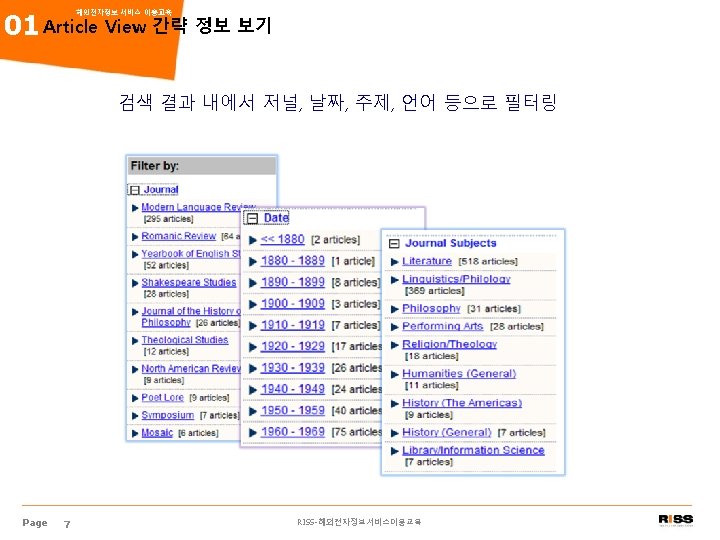Filter by Theological Studies journal

[185, 340]
